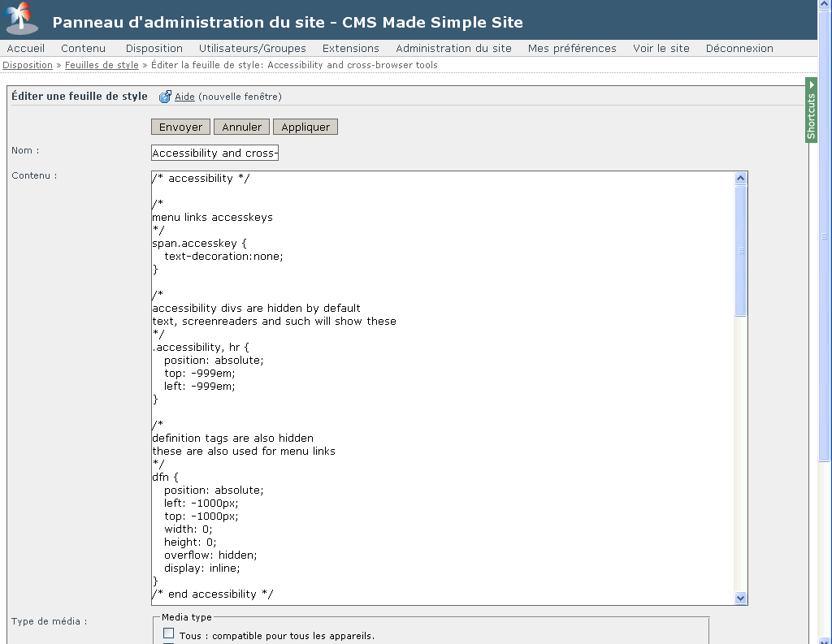Viewport: 832px width, 644px height.
Task: Click the content textarea scrollbar thumb
Action: [740, 250]
